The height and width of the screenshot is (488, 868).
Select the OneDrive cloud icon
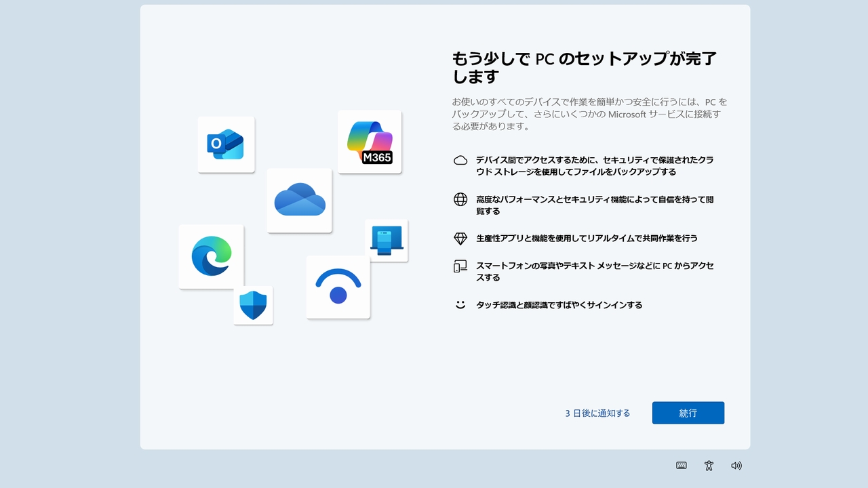click(x=299, y=201)
